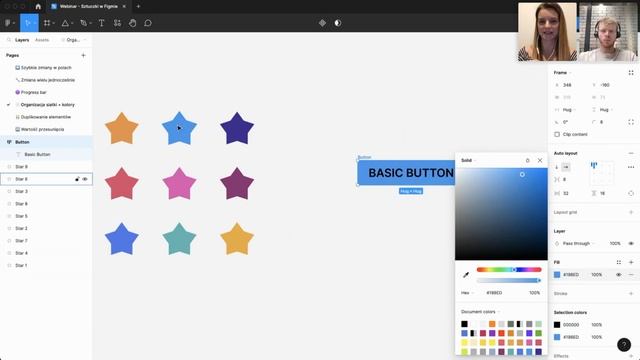Viewport: 640px width, 360px height.
Task: Open the Progress bar page
Action: 33,92
